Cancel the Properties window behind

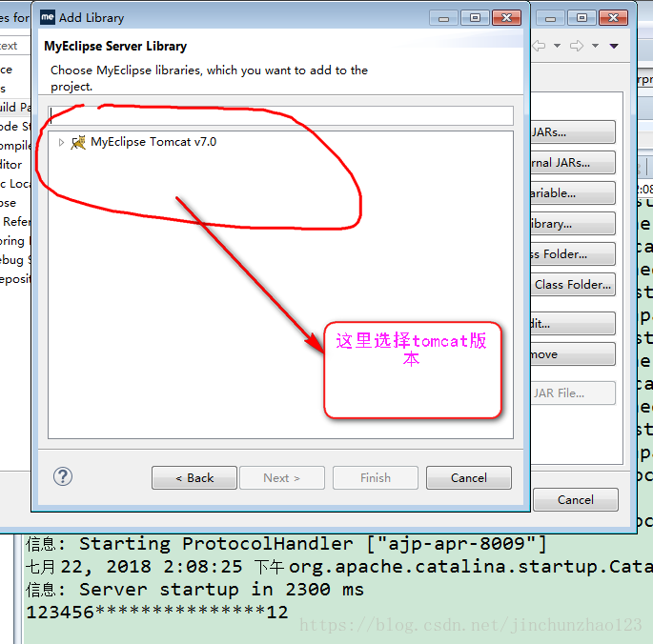(x=576, y=499)
